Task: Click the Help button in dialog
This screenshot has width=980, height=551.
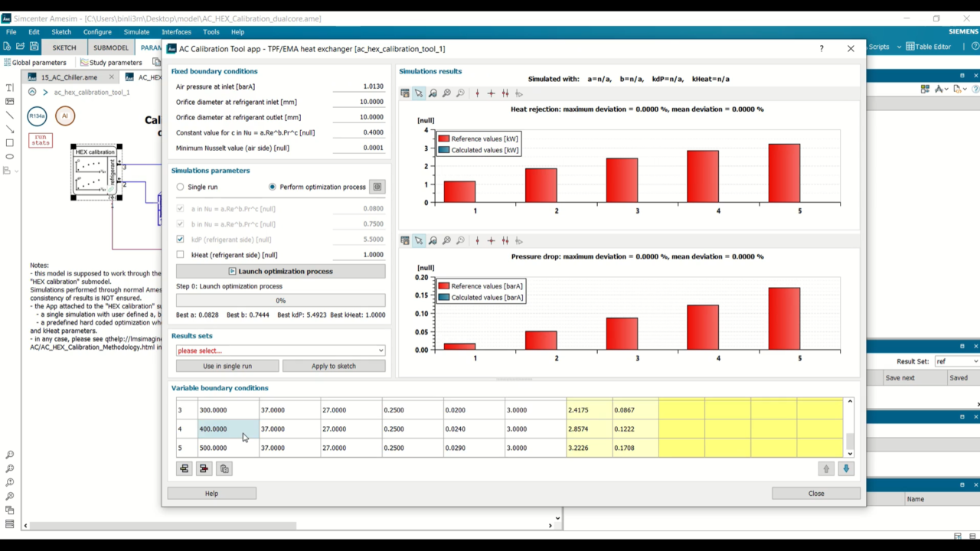Action: (x=211, y=494)
